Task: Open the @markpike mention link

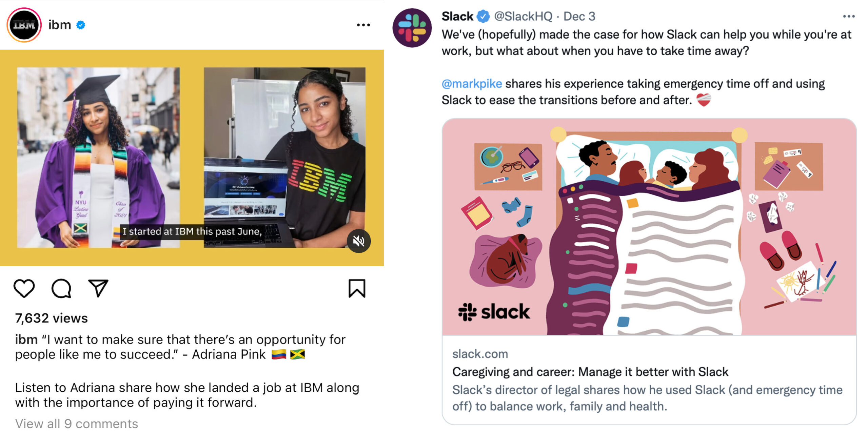Action: coord(472,84)
